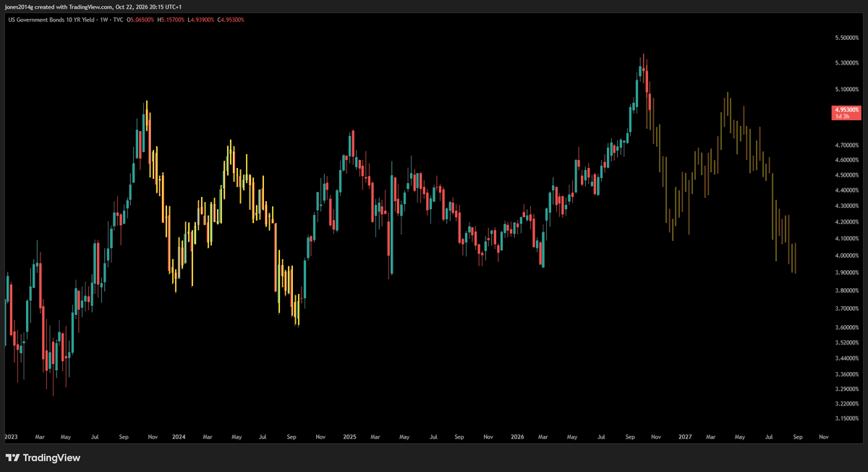Click the attribution text 'jones2014g created with TradingView.com'
This screenshot has height=472, width=868.
(x=57, y=7)
